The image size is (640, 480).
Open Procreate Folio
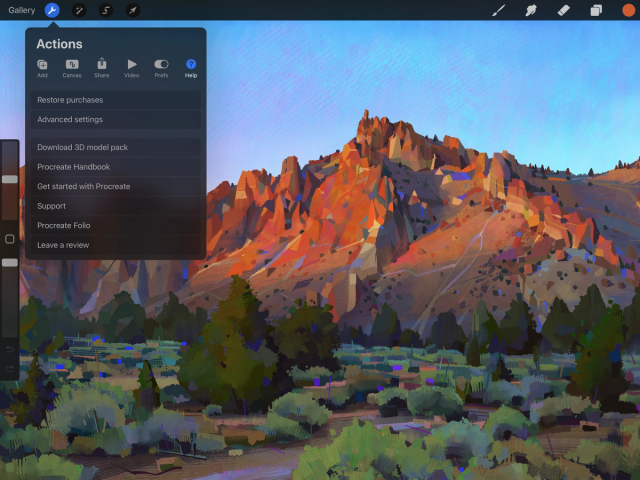coord(116,225)
